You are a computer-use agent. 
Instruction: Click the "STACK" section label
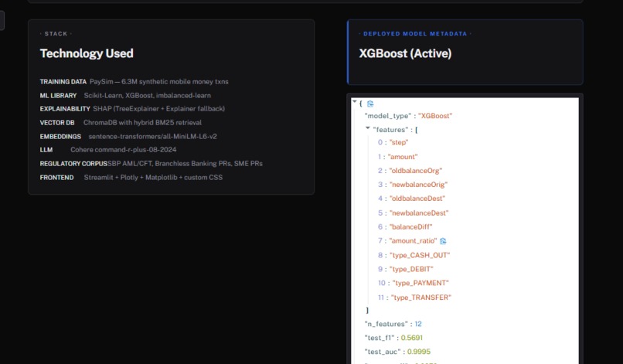56,34
